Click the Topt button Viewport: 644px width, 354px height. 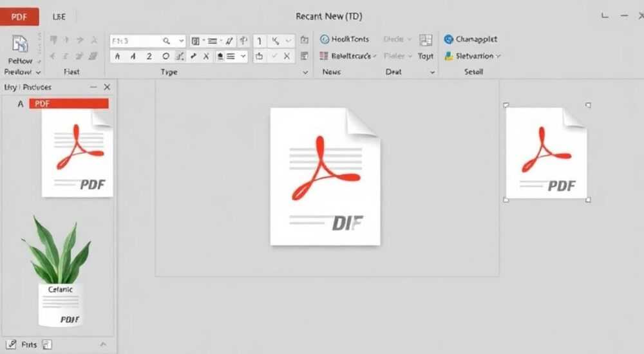click(426, 56)
